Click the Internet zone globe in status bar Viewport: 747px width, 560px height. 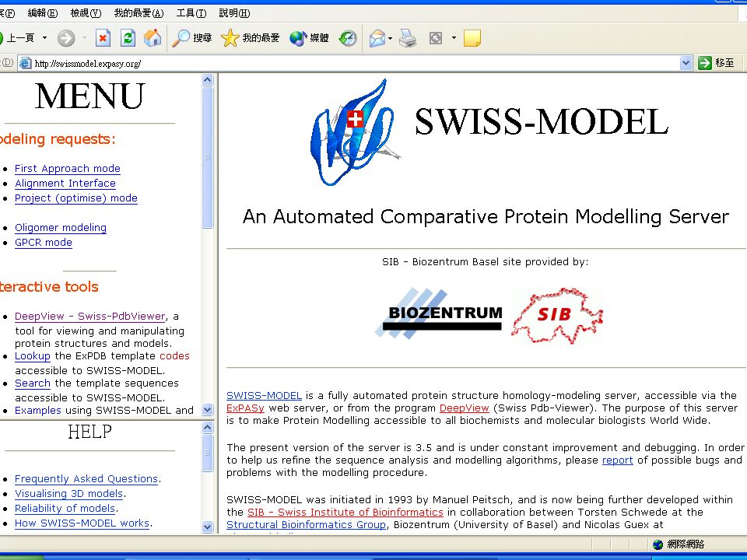coord(658,544)
